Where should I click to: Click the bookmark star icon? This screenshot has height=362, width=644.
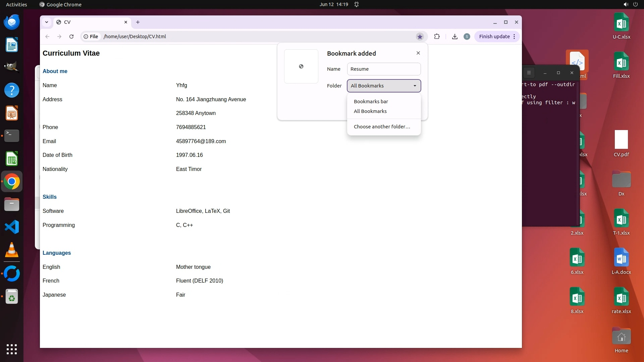pyautogui.click(x=420, y=37)
